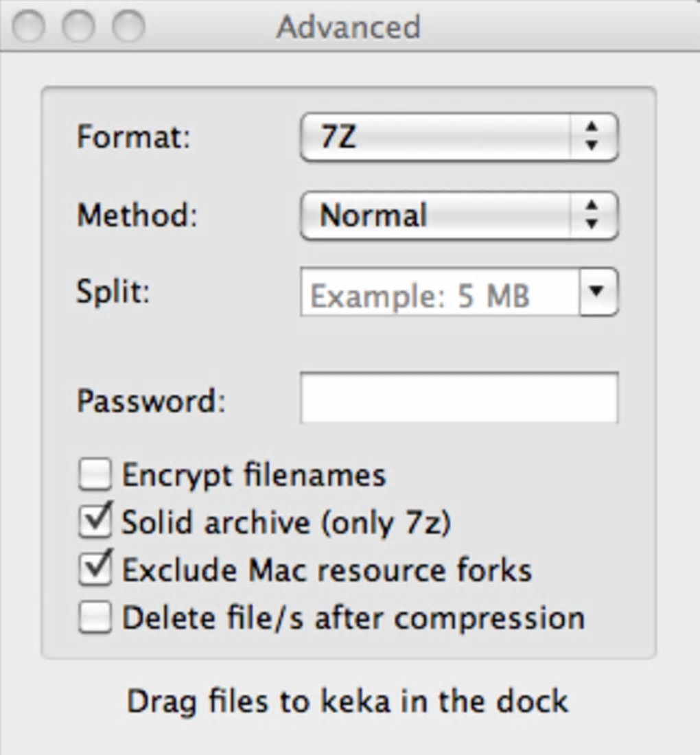Image resolution: width=700 pixels, height=755 pixels.
Task: Disable Exclude Mac resource forks checkbox
Action: [95, 570]
